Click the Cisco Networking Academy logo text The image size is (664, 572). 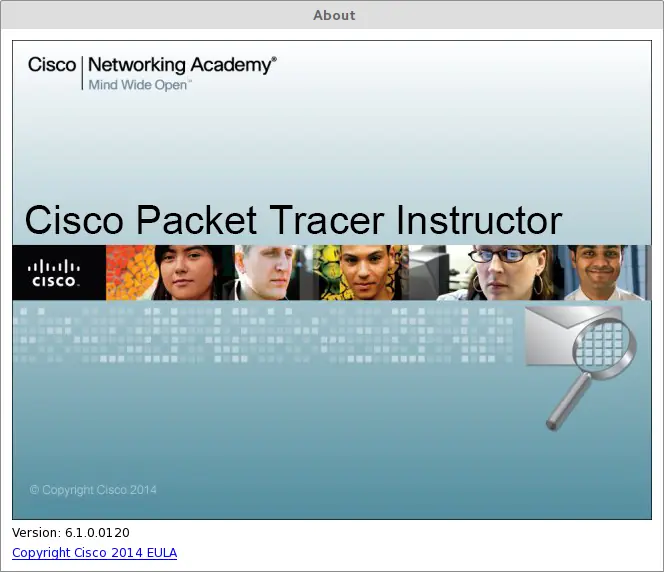pyautogui.click(x=152, y=65)
